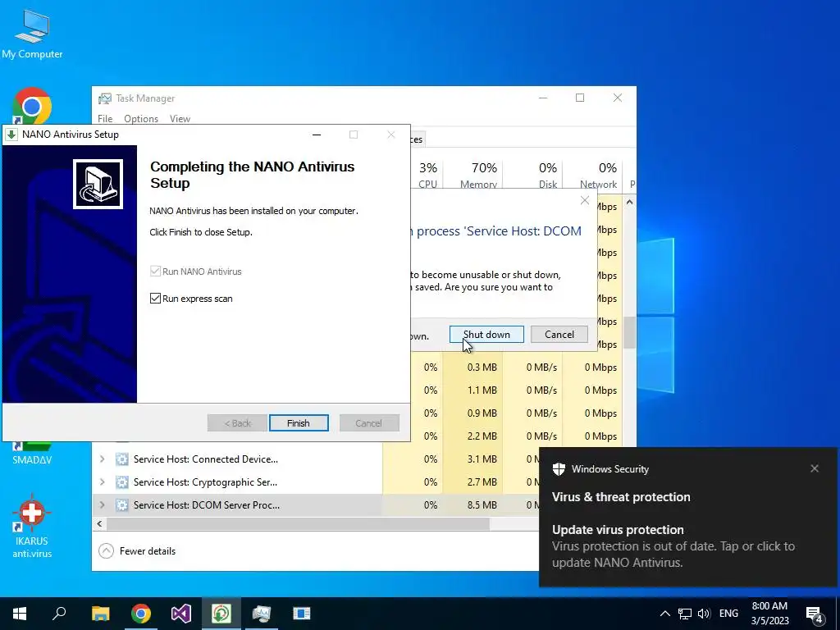Viewport: 840px width, 630px height.
Task: Click the 2.2 MB memory value
Action: tap(482, 436)
